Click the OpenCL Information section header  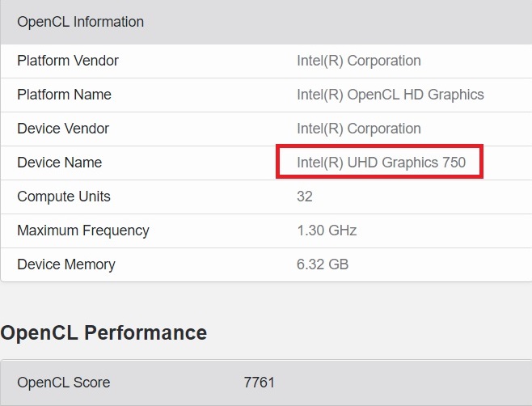pyautogui.click(x=80, y=22)
